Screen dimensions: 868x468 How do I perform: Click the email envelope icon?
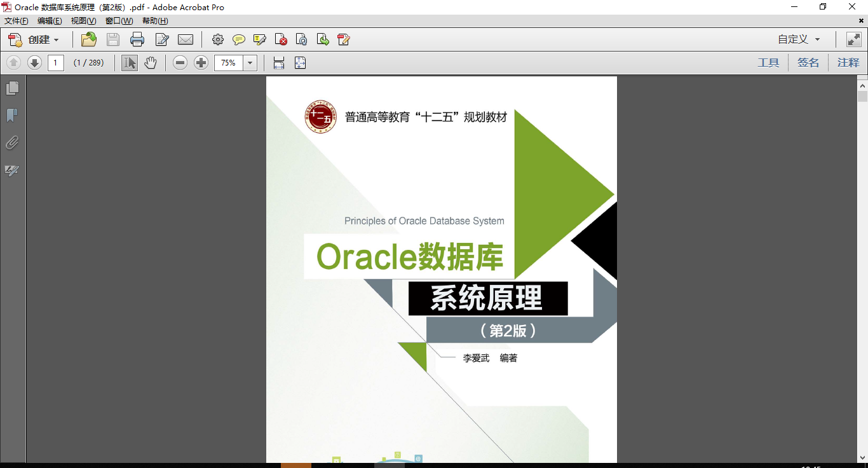[x=186, y=39]
